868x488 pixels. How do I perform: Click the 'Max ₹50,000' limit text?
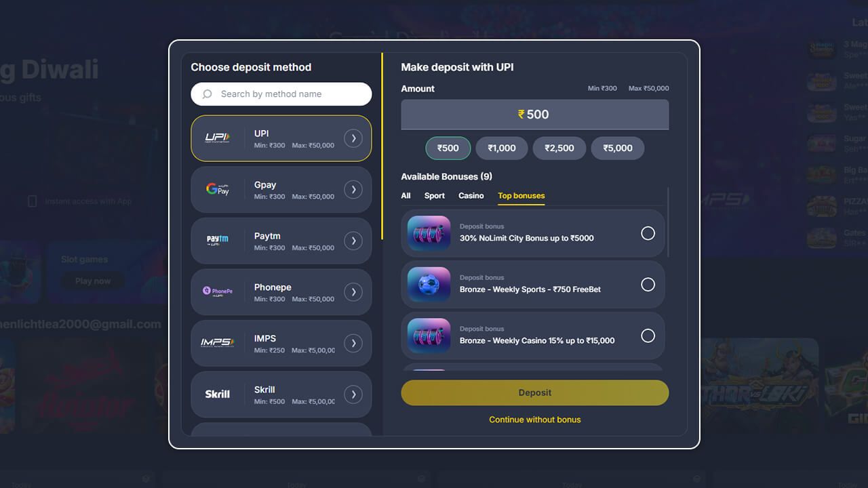[x=648, y=89]
